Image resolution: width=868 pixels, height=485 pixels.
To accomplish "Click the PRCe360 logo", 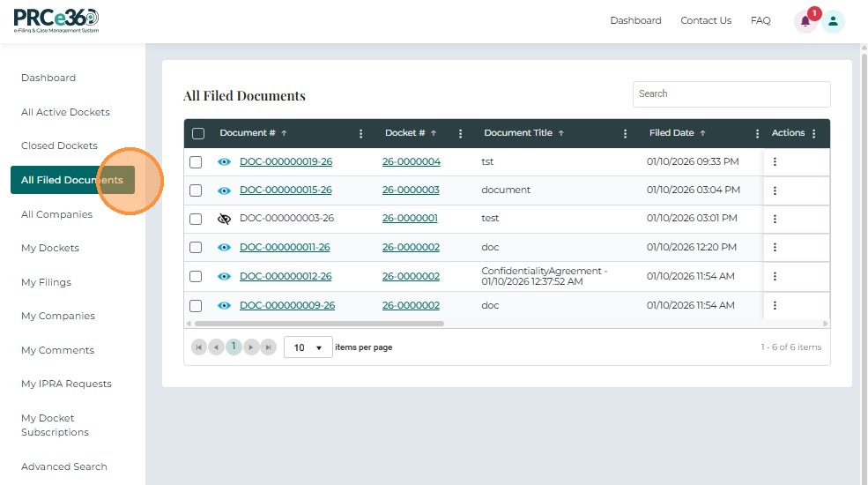I will pos(56,21).
